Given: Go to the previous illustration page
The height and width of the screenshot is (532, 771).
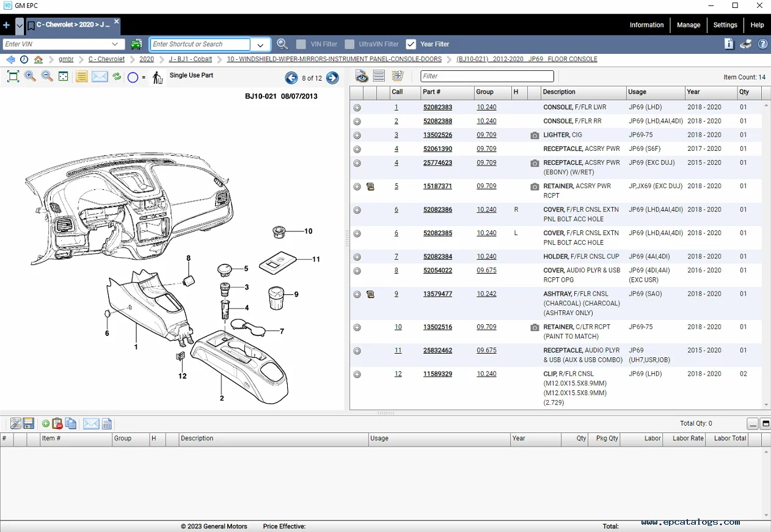Looking at the screenshot, I should 291,78.
